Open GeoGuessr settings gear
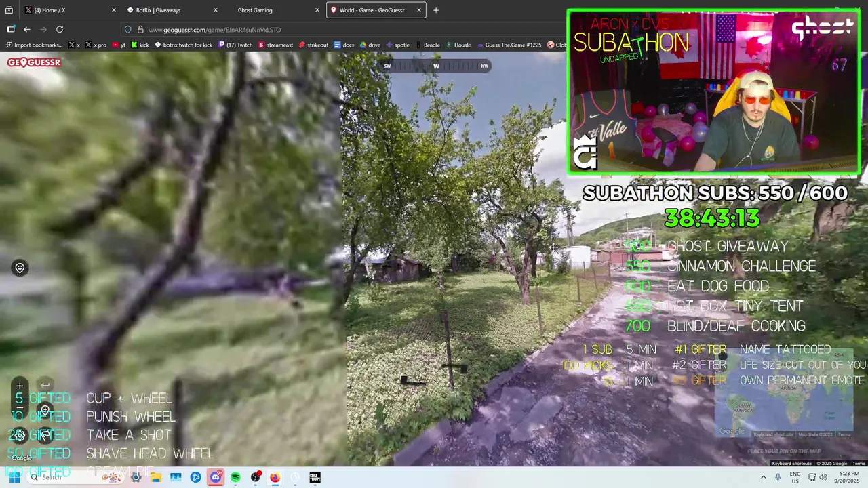Screen dimensions: 868x488 click(19, 435)
